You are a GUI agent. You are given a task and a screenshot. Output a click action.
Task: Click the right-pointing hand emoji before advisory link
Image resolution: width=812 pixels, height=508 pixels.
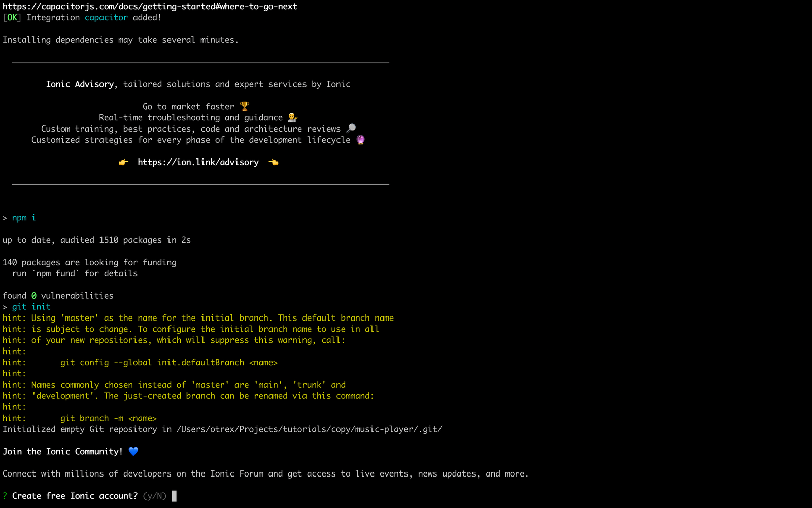coord(123,162)
